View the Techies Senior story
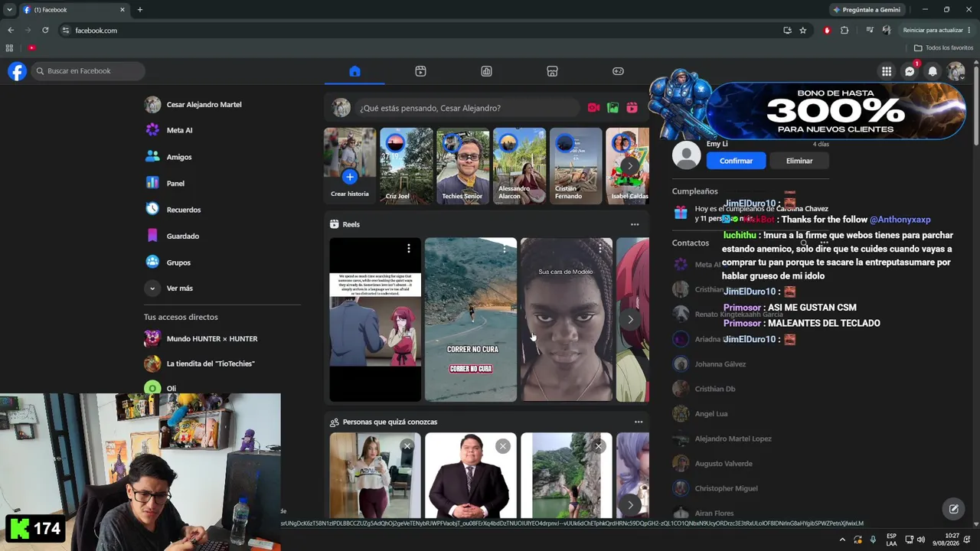 (462, 165)
